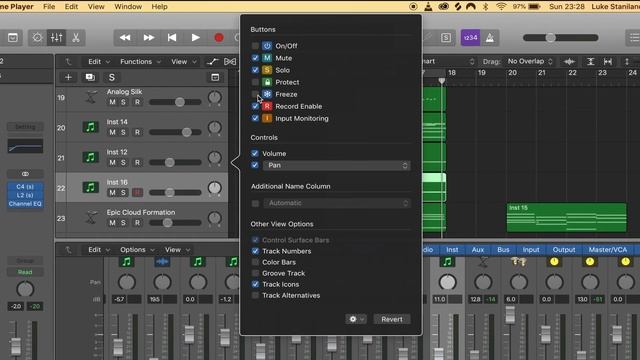Enable the Protect button checkbox
The height and width of the screenshot is (360, 640).
point(255,82)
